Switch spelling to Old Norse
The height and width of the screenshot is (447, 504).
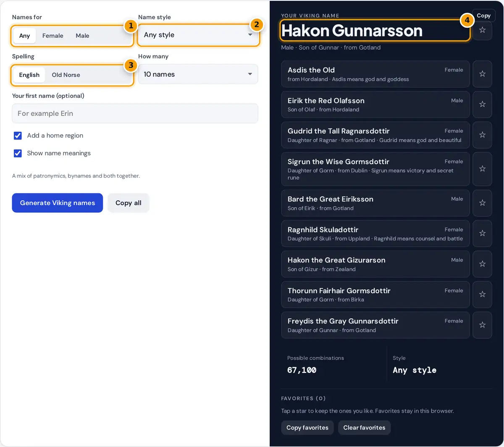coord(66,75)
